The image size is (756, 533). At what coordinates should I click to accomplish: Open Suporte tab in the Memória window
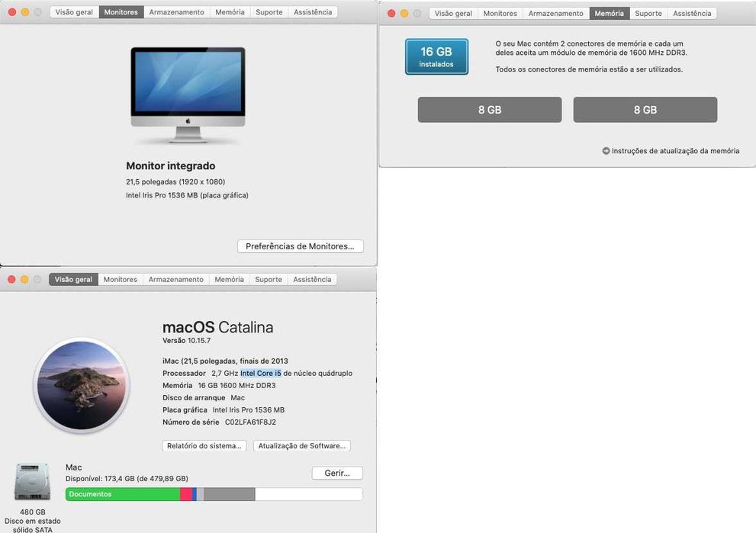coord(648,14)
